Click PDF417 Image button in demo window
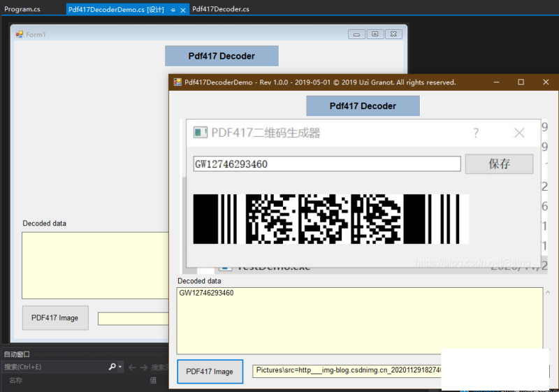Screen dimensions: 559x392 click(210, 371)
